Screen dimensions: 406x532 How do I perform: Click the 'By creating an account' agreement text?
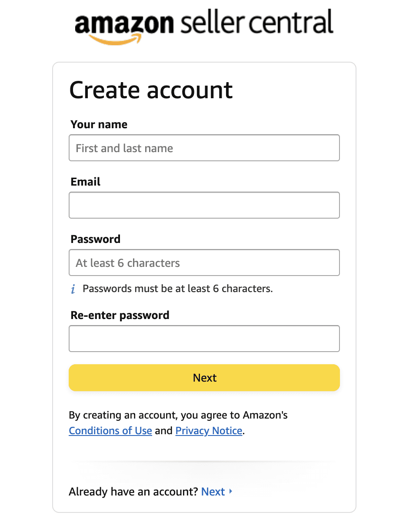(x=178, y=415)
